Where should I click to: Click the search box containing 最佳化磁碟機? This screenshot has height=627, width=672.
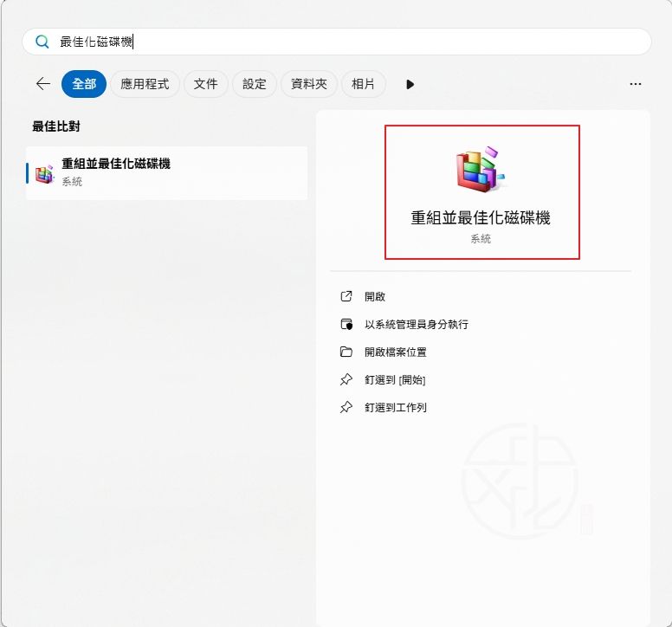[337, 42]
